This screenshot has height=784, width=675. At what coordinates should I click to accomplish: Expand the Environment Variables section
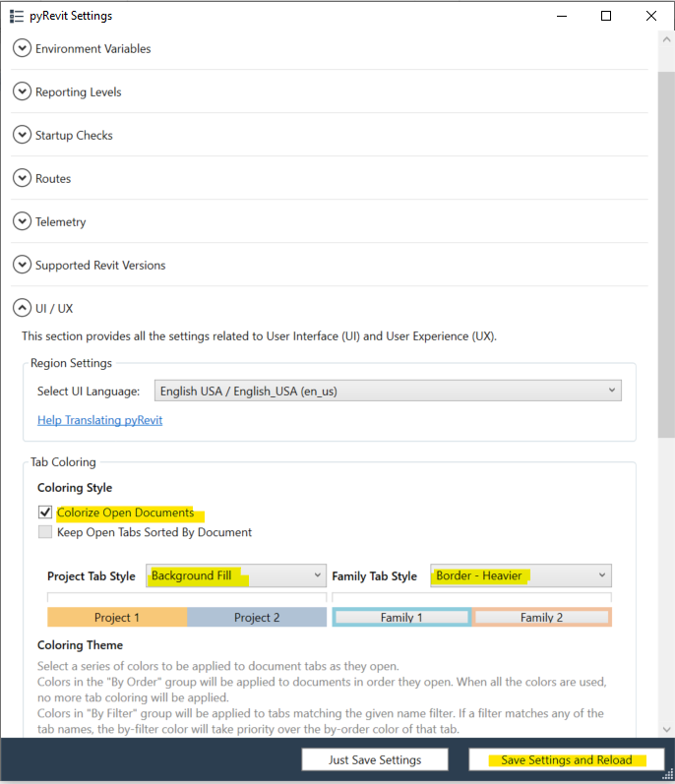(x=22, y=48)
